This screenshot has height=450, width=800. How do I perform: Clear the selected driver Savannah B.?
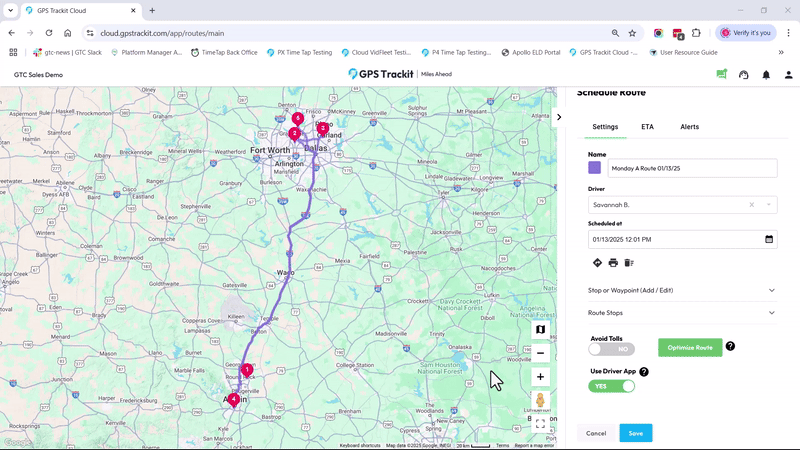point(752,205)
